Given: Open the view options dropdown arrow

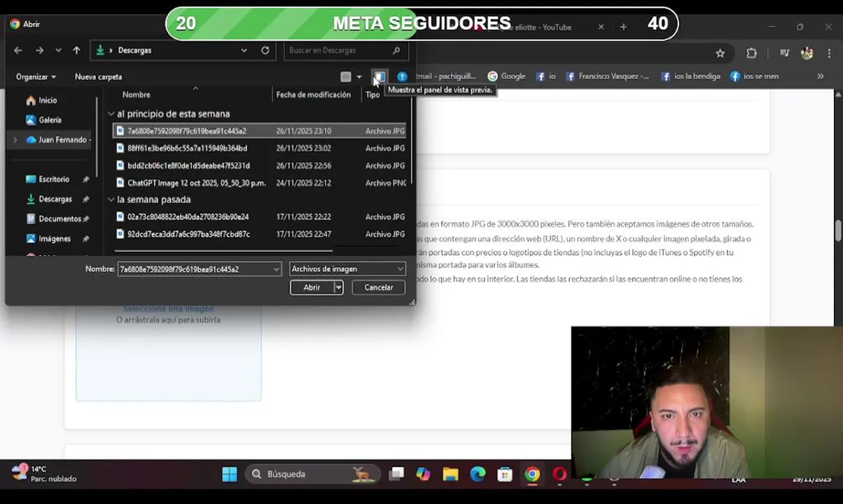Looking at the screenshot, I should (359, 77).
